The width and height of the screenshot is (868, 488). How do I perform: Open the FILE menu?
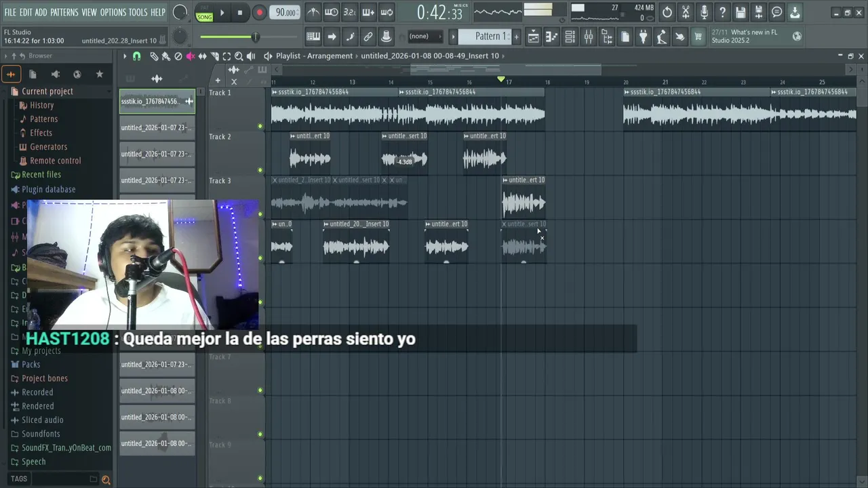(10, 12)
